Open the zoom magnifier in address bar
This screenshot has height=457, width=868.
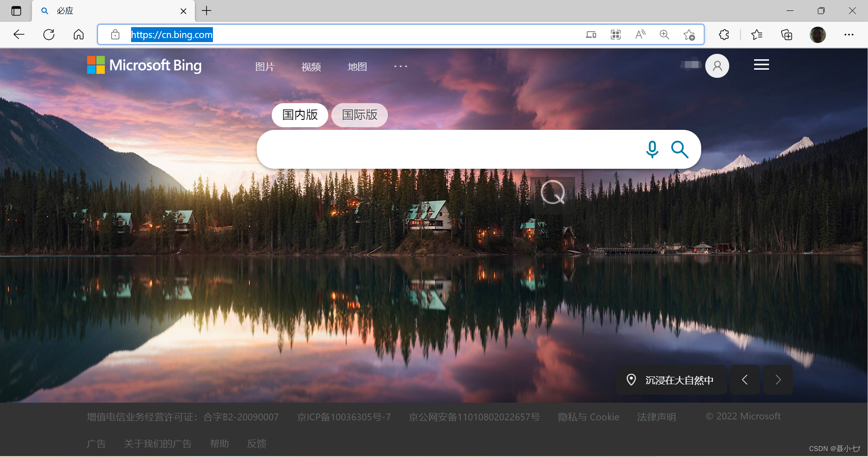665,34
